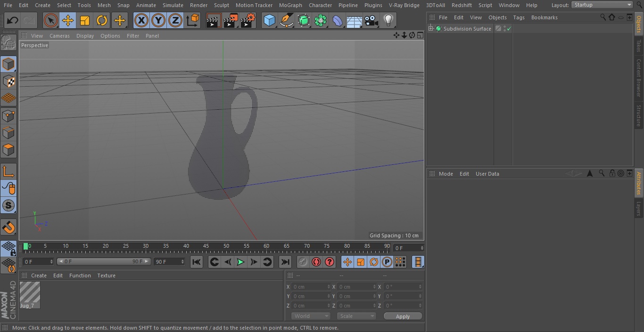Switch to Model mode
The width and height of the screenshot is (644, 332).
8,64
